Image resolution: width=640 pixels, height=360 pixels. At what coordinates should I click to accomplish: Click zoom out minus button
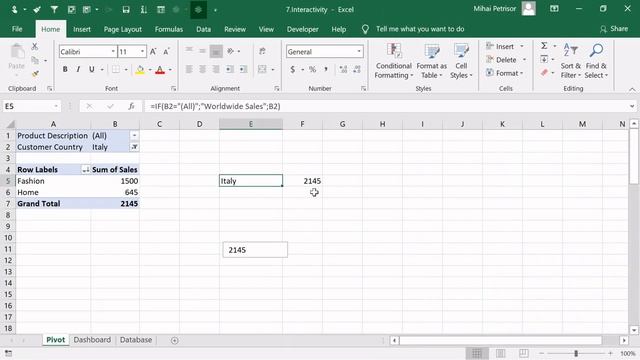[542, 353]
